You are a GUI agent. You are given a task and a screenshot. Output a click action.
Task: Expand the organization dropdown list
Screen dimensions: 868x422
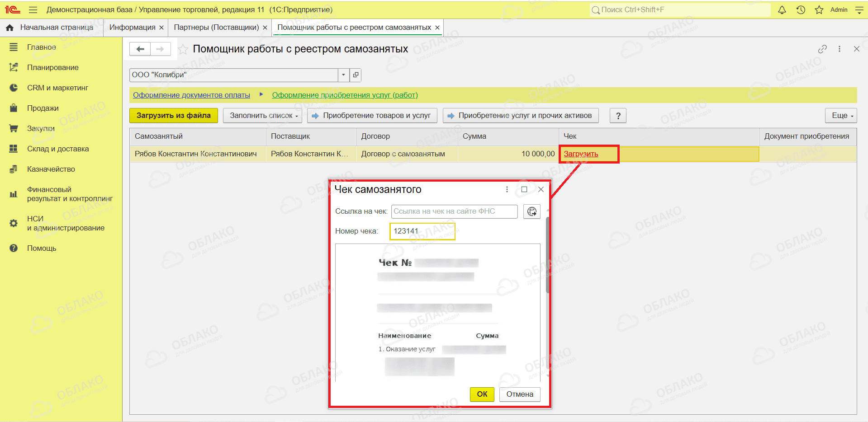(344, 75)
